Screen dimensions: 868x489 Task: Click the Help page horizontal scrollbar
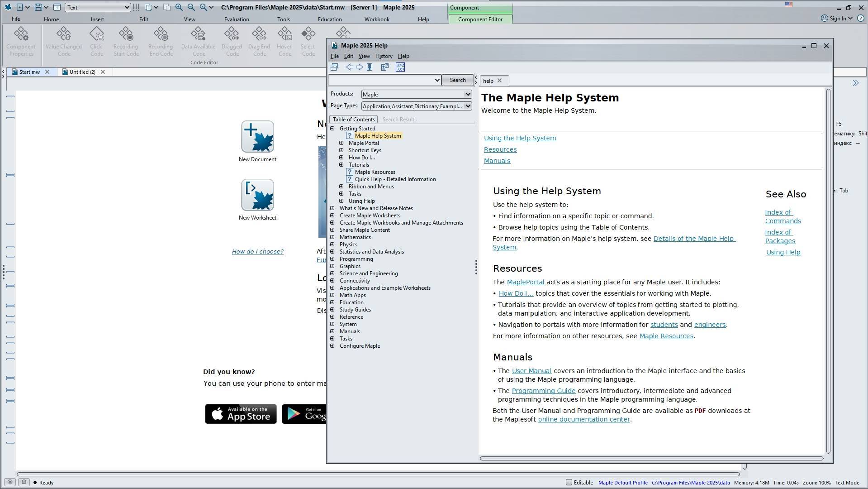(x=651, y=458)
